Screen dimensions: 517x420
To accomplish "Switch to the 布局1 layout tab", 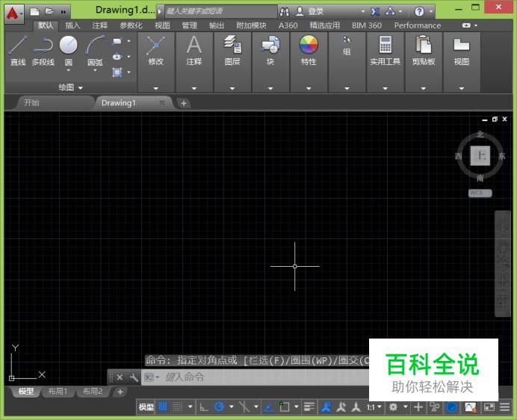I will [58, 392].
